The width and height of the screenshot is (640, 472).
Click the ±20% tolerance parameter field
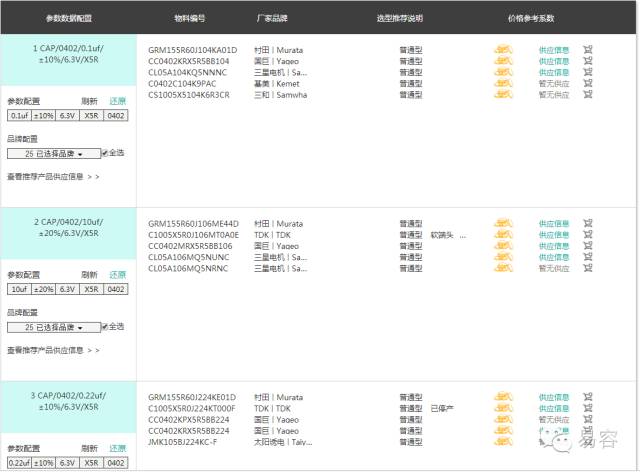coord(43,289)
